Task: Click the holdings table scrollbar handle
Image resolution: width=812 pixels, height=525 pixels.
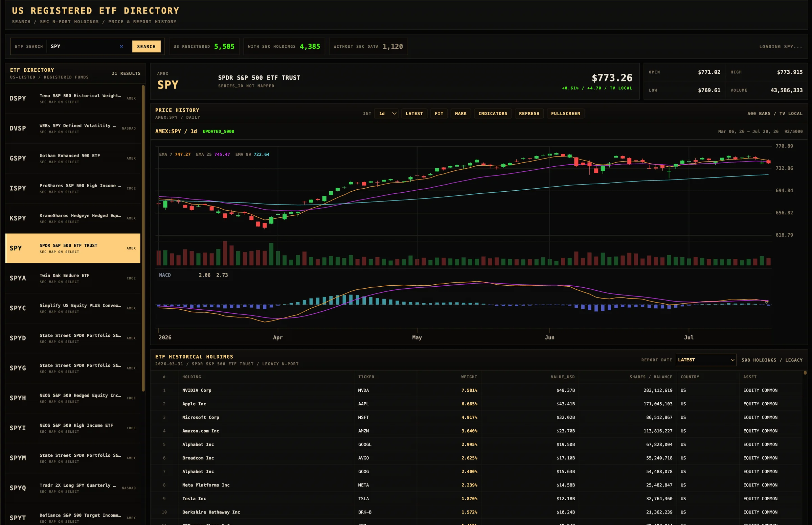Action: 805,373
